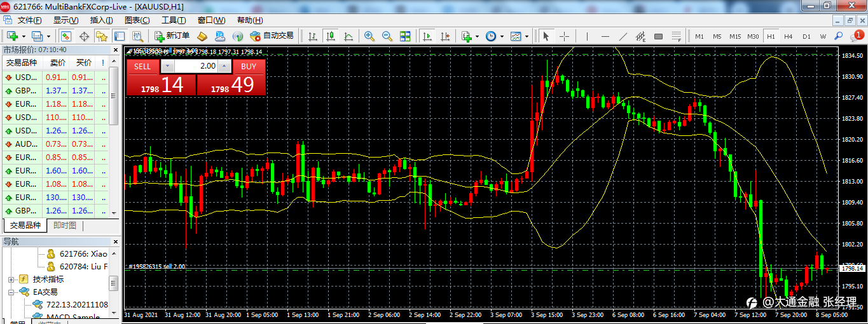
Task: Switch to the 即时图 tab
Action: [x=64, y=226]
